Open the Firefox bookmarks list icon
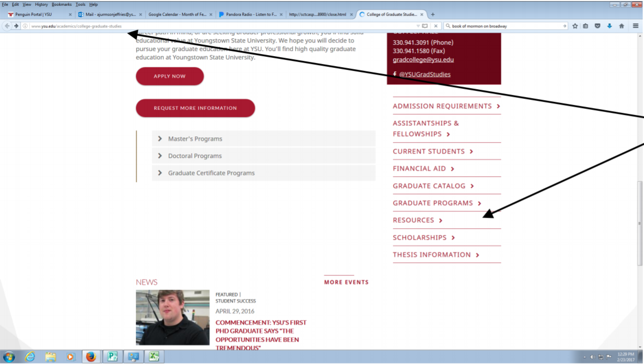Viewport: 644px width, 364px height. (x=586, y=26)
